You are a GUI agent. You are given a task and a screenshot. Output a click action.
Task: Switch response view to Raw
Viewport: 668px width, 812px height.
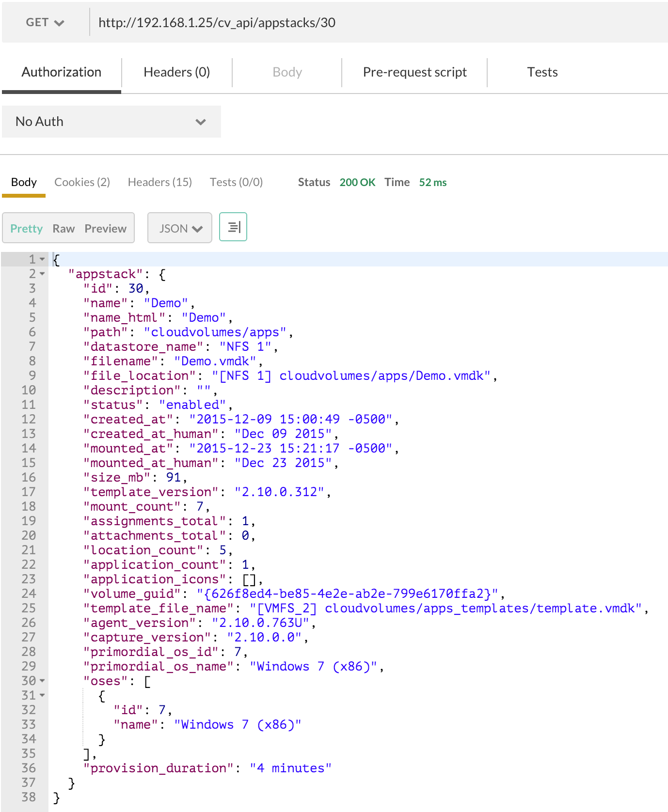64,229
